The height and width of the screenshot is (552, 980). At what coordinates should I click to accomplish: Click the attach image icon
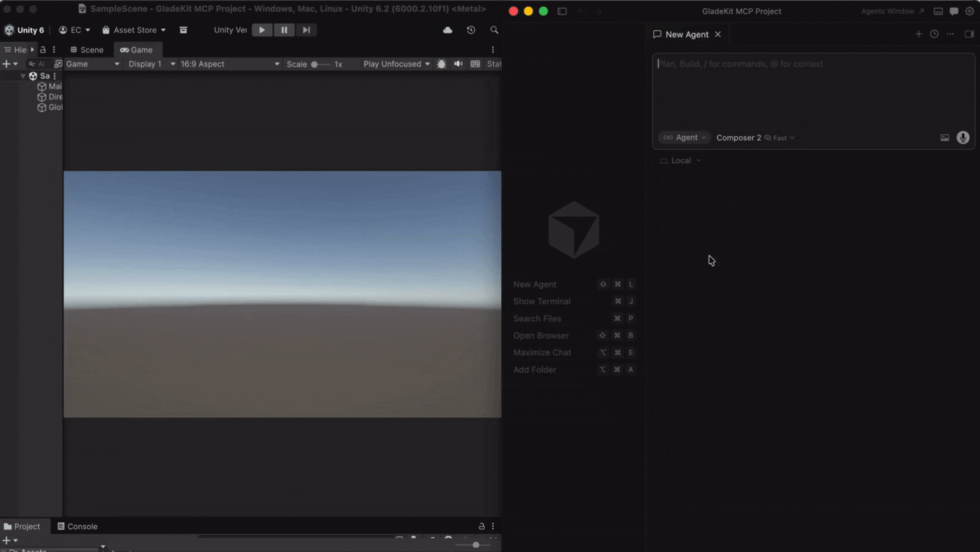click(x=944, y=138)
